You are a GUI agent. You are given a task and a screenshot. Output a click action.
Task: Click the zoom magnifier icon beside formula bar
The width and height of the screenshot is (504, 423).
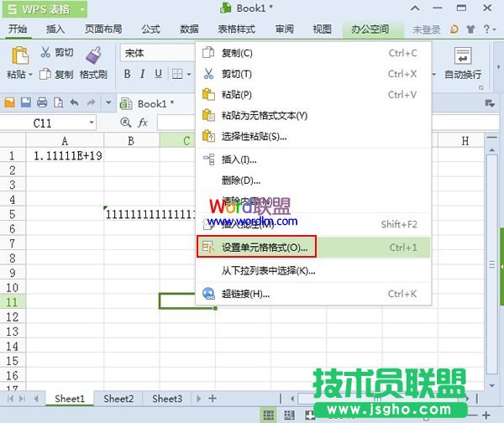tap(125, 123)
